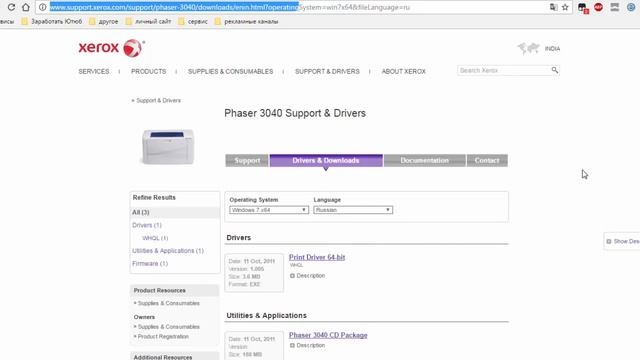The height and width of the screenshot is (360, 640).
Task: Open the Operating System dropdown
Action: [268, 210]
